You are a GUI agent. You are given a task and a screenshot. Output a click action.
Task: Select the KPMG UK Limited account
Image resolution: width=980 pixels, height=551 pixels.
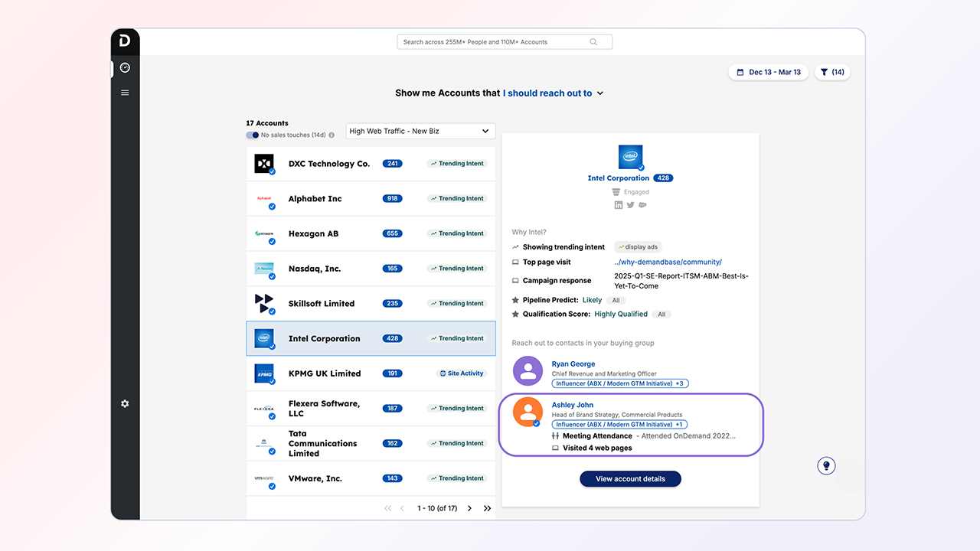point(371,373)
